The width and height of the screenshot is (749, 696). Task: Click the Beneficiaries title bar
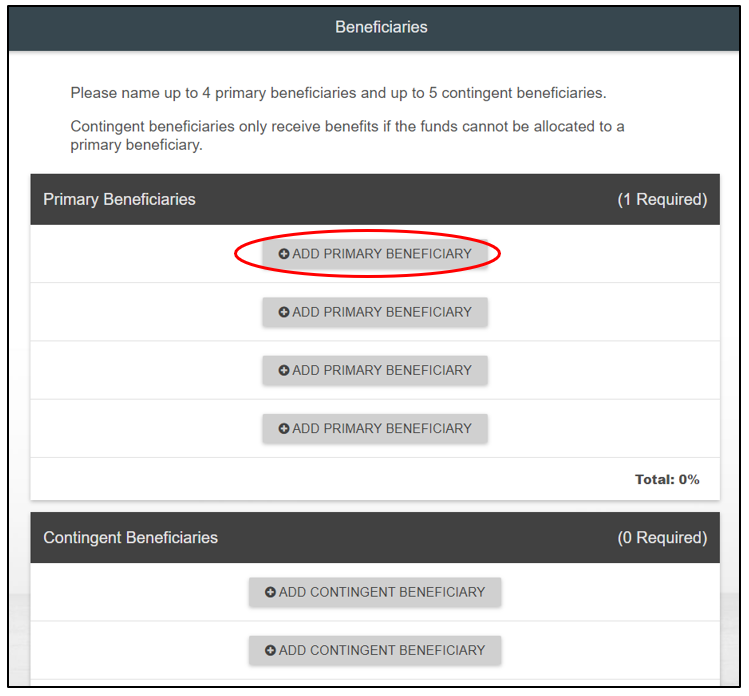tap(381, 27)
